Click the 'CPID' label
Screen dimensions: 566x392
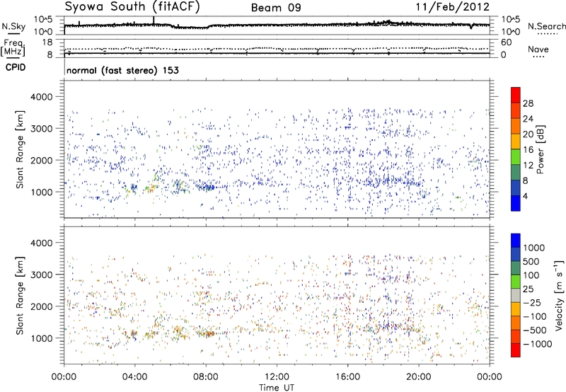click(16, 67)
